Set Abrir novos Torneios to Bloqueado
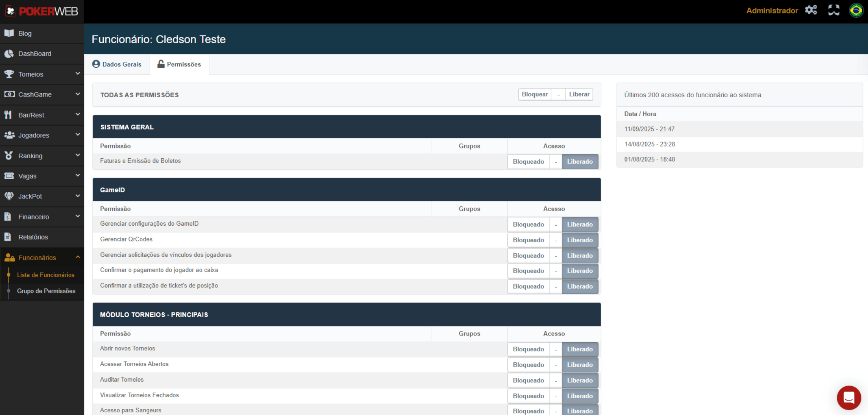Image resolution: width=868 pixels, height=415 pixels. [528, 349]
